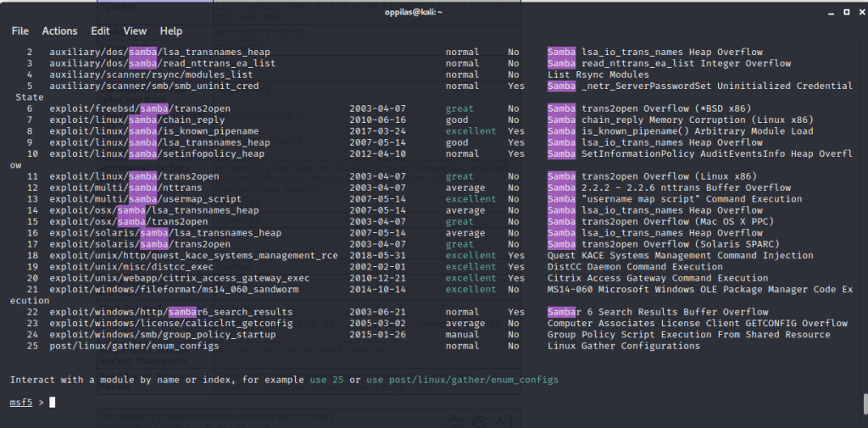868x428 pixels.
Task: Click the msf5 prompt cursor
Action: pos(53,403)
